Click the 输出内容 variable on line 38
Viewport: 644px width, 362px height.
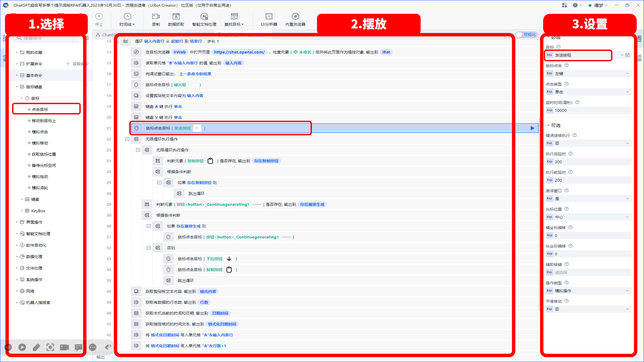pos(208,292)
